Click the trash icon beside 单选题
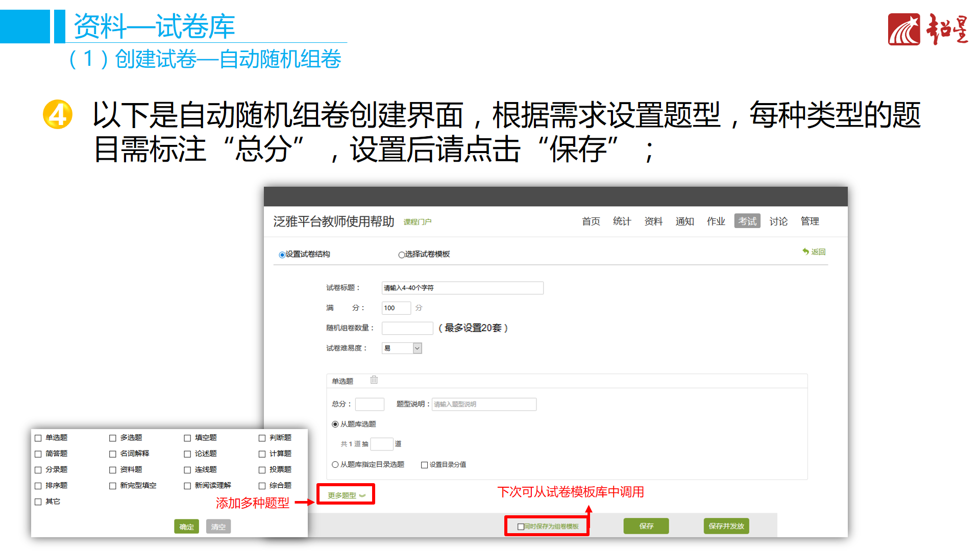 374,380
